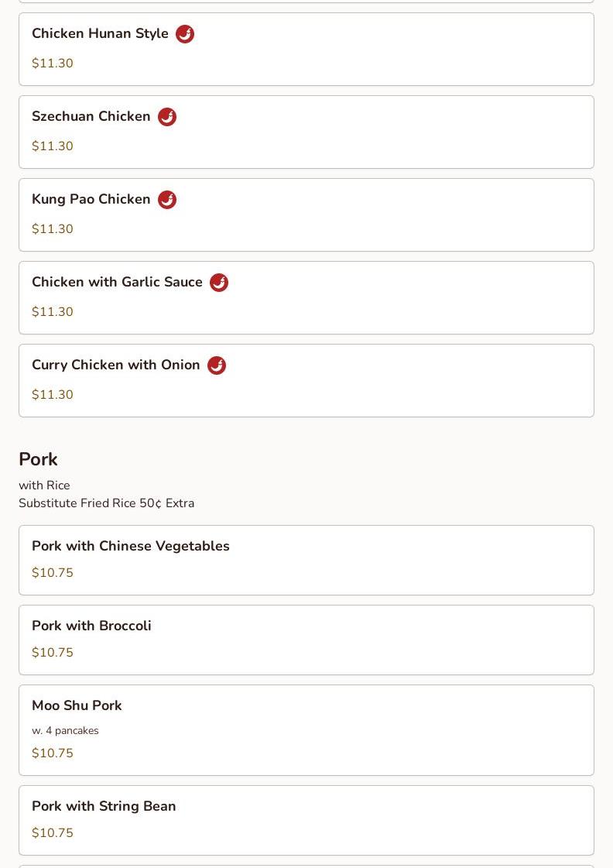Click the Pork section heading

point(38,459)
